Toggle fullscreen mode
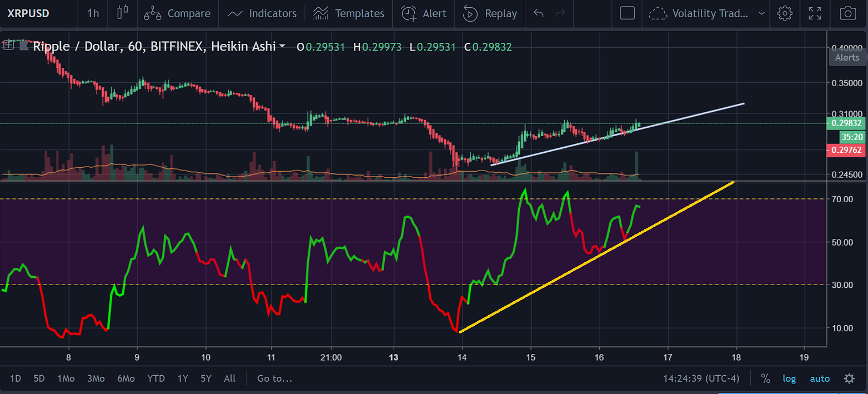The width and height of the screenshot is (868, 394). click(815, 13)
